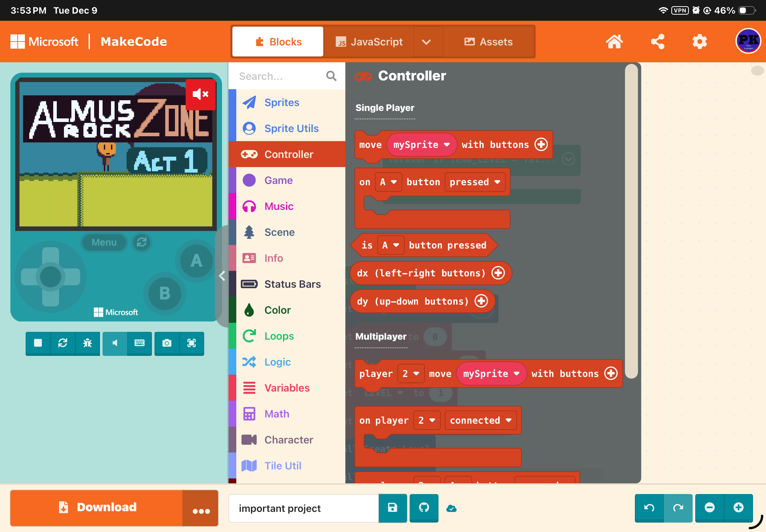Click the share project icon
The width and height of the screenshot is (766, 532).
pyautogui.click(x=657, y=42)
